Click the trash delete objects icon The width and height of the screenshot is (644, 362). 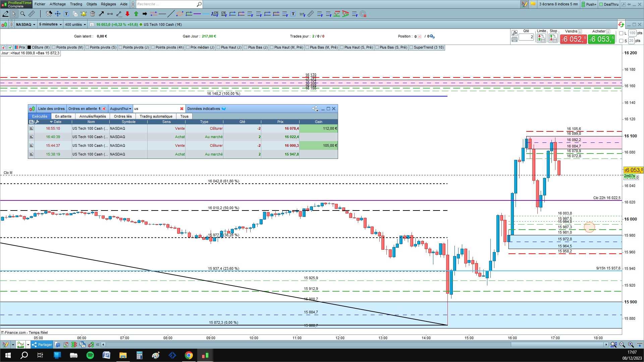(93, 14)
